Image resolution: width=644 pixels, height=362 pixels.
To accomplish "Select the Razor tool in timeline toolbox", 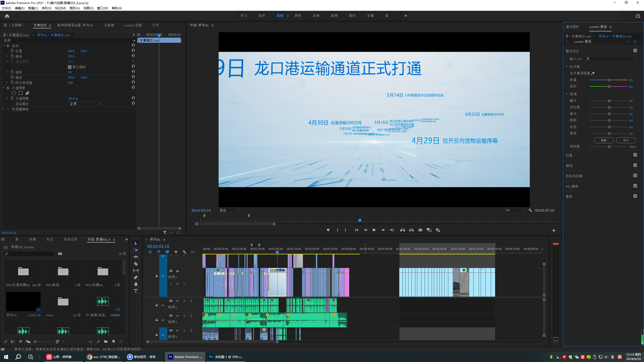I will pos(136,264).
